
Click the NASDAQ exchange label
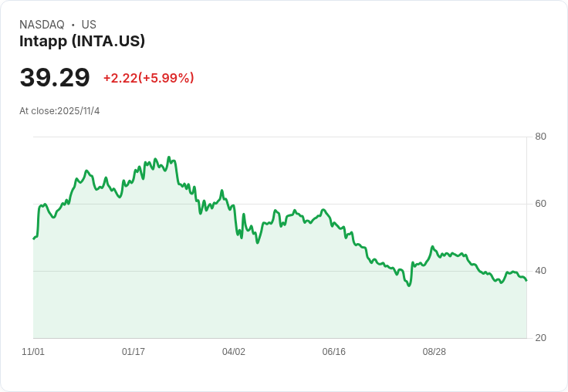[x=42, y=25]
